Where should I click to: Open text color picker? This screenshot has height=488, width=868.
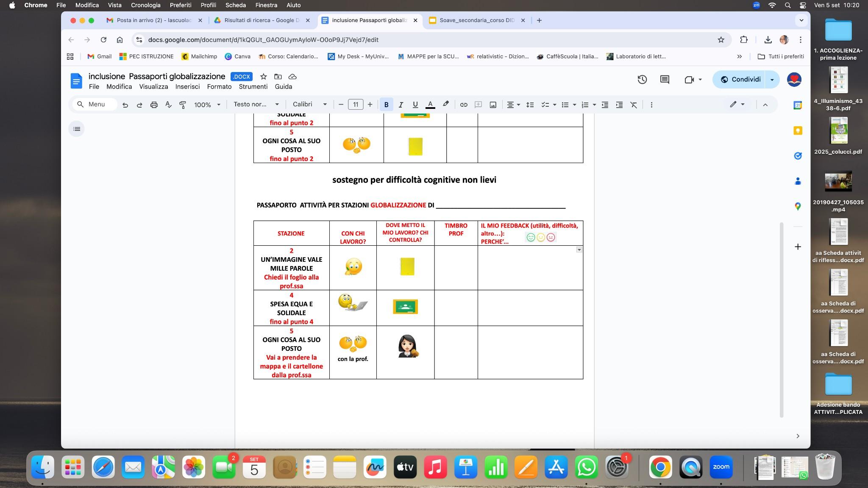[x=430, y=105]
